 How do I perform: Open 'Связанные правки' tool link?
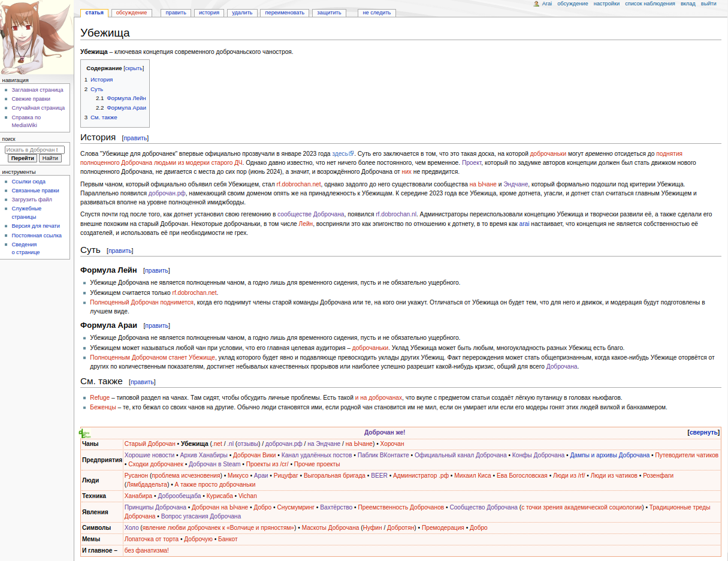pos(35,191)
